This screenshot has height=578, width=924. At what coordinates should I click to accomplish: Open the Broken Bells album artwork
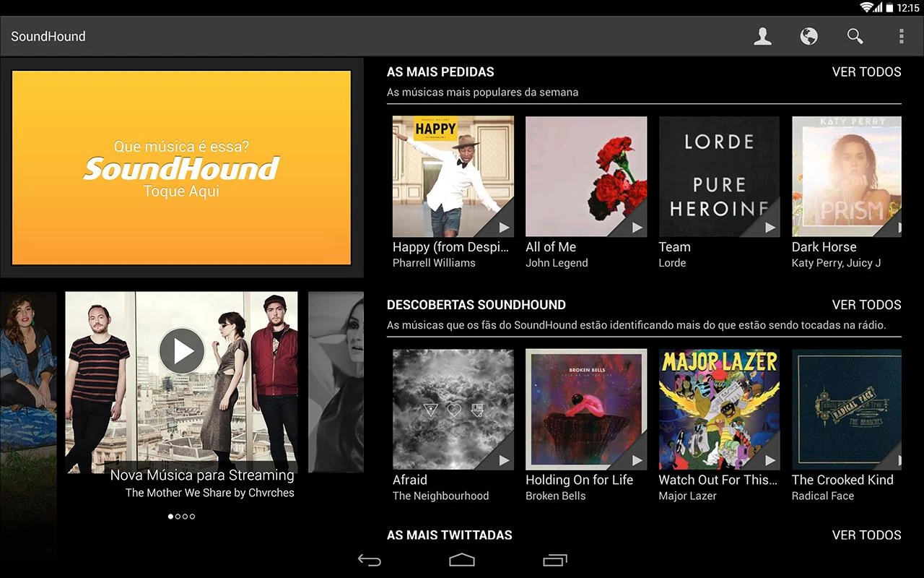pos(586,410)
